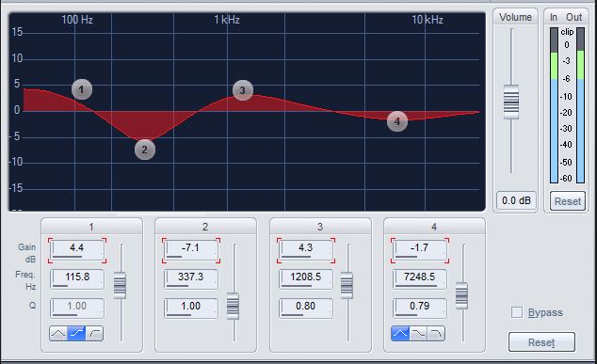This screenshot has height=364, width=597.
Task: Click band 1 frequency field 115.8
Action: (77, 278)
